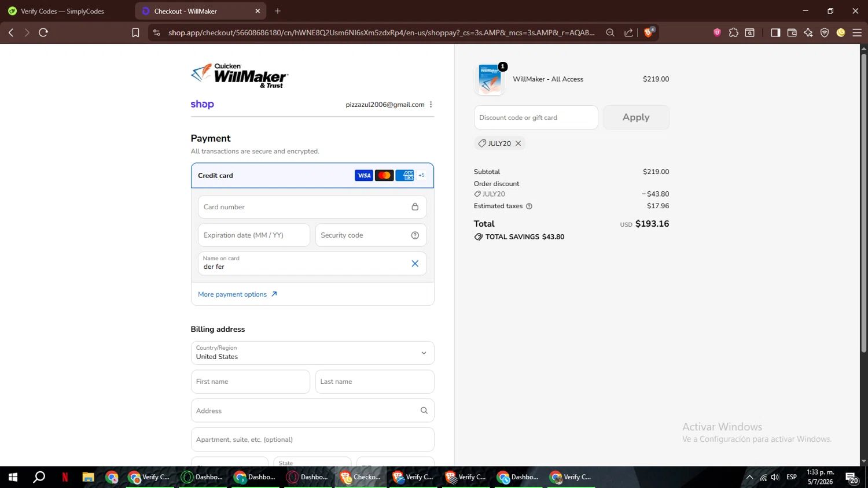Show hidden system tray icons
The image size is (868, 488).
click(x=749, y=477)
